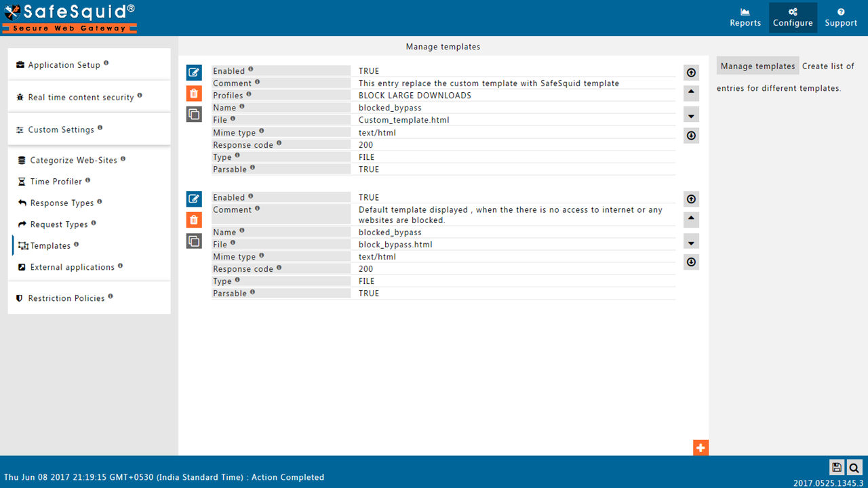Open the Reports section
Image resolution: width=868 pixels, height=488 pixels.
745,18
